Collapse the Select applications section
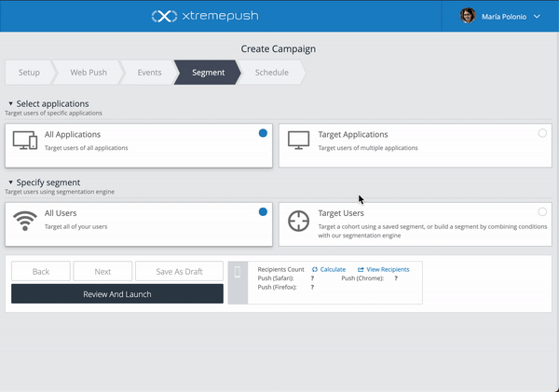The width and height of the screenshot is (559, 392). pos(10,103)
